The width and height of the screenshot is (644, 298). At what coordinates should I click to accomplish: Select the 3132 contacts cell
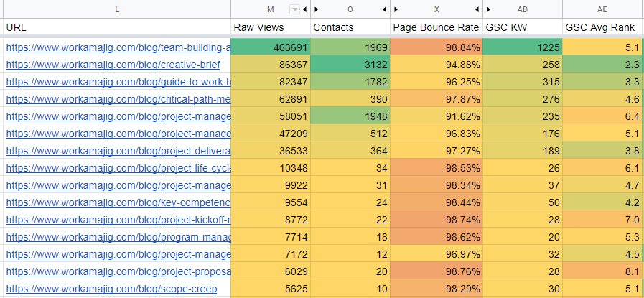click(350, 65)
